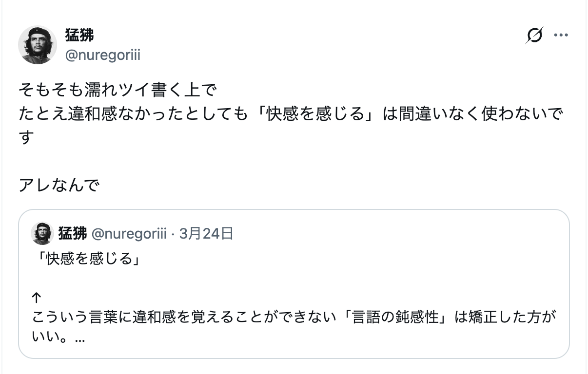Image resolution: width=588 pixels, height=374 pixels.
Task: Click the "アレなんで" line of the tweet
Action: [x=59, y=185]
